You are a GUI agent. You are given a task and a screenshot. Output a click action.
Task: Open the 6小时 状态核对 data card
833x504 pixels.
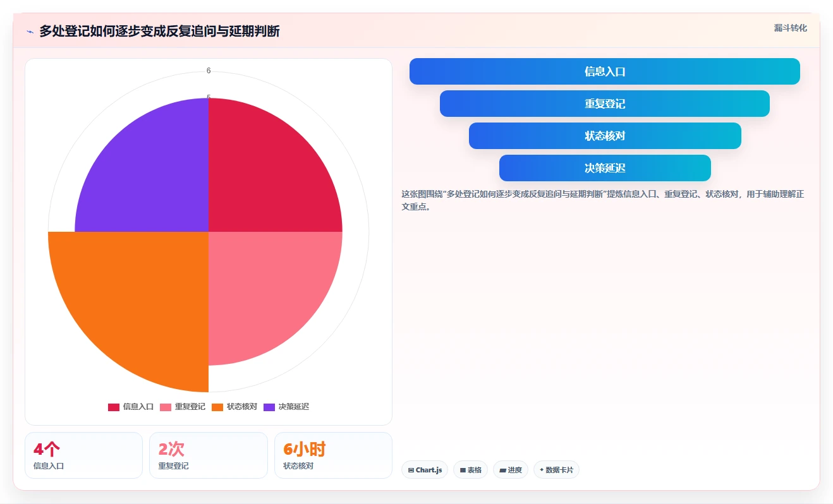(333, 455)
